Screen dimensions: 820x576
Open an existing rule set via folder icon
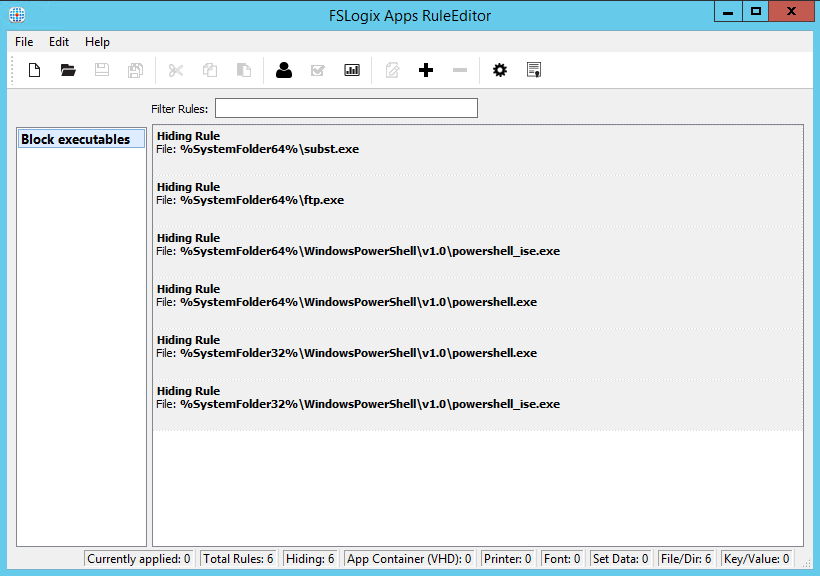pyautogui.click(x=68, y=70)
